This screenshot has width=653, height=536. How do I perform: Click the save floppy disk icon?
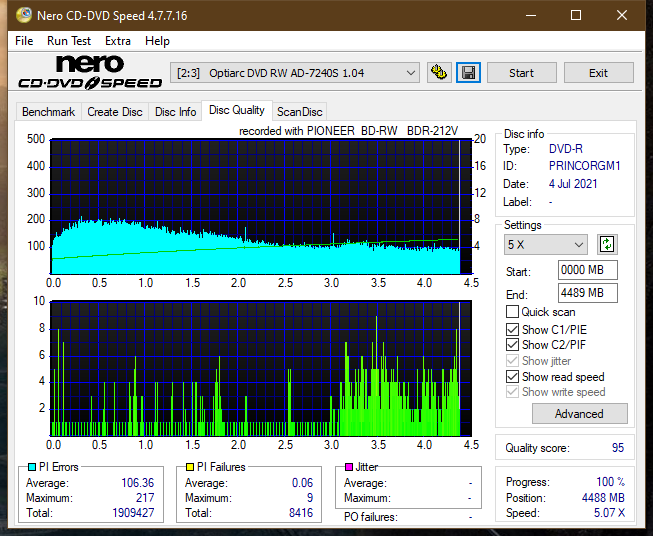tap(469, 73)
